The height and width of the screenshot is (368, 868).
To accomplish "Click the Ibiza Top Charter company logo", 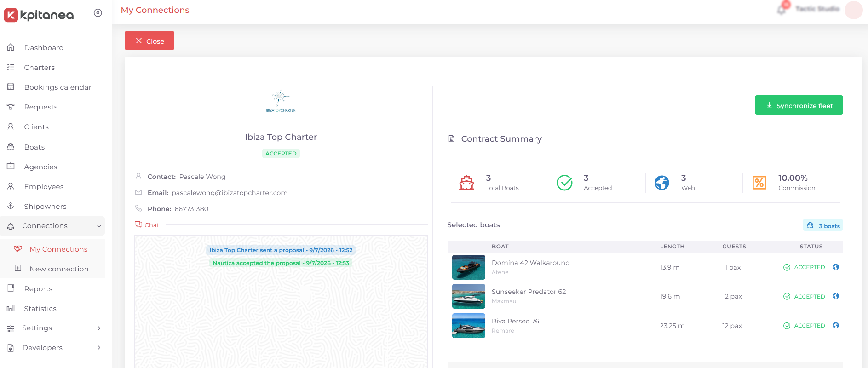I will point(281,101).
